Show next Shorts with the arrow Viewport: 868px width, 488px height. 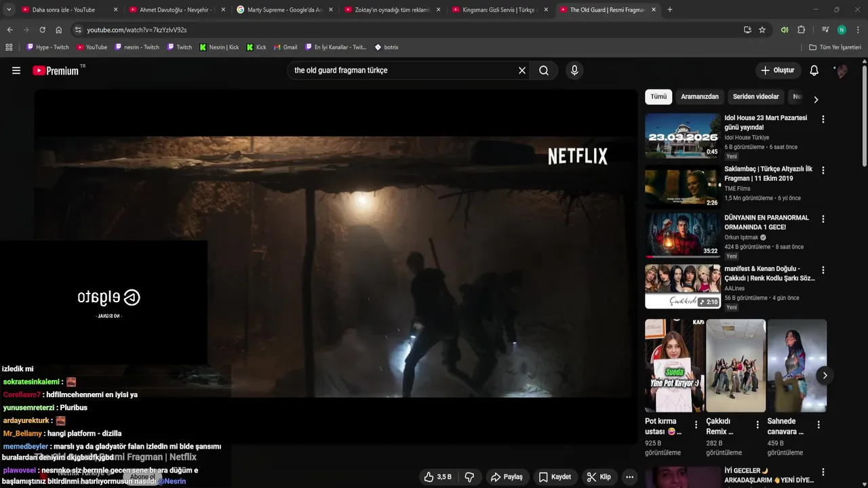(825, 375)
